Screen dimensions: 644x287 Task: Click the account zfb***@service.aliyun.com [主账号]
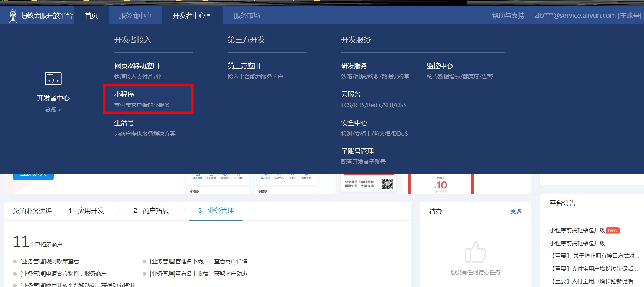click(x=588, y=16)
